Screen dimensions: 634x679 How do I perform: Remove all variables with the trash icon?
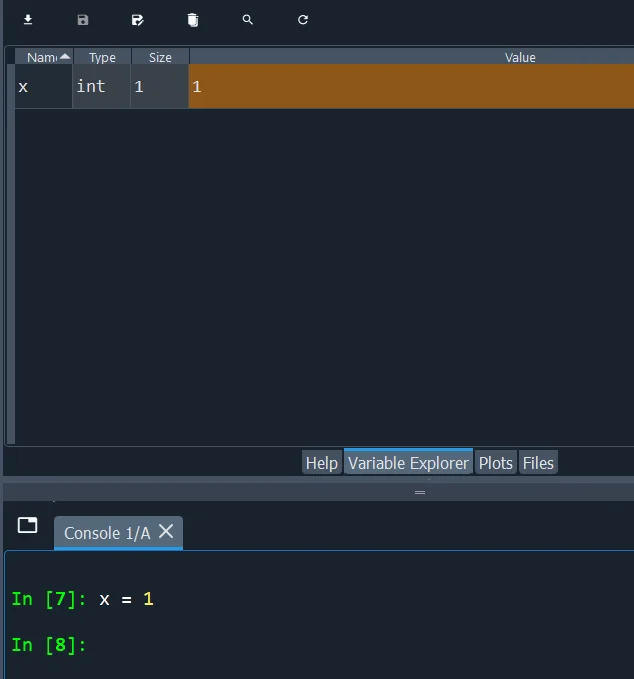click(193, 20)
